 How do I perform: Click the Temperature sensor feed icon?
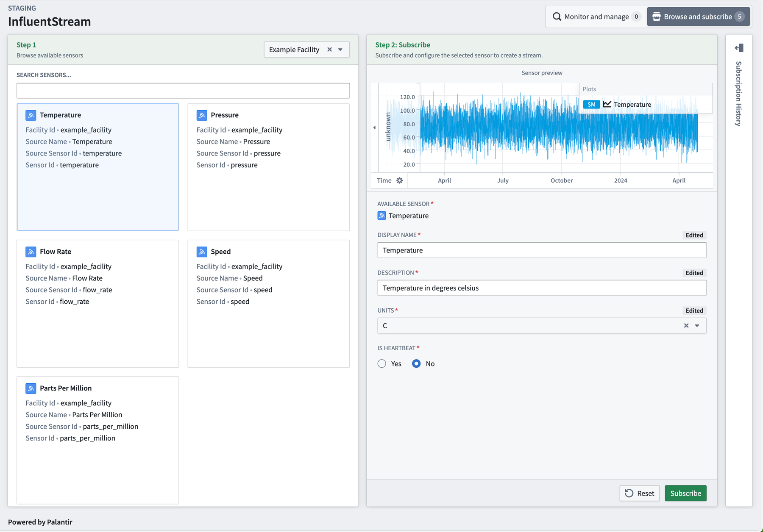coord(31,115)
